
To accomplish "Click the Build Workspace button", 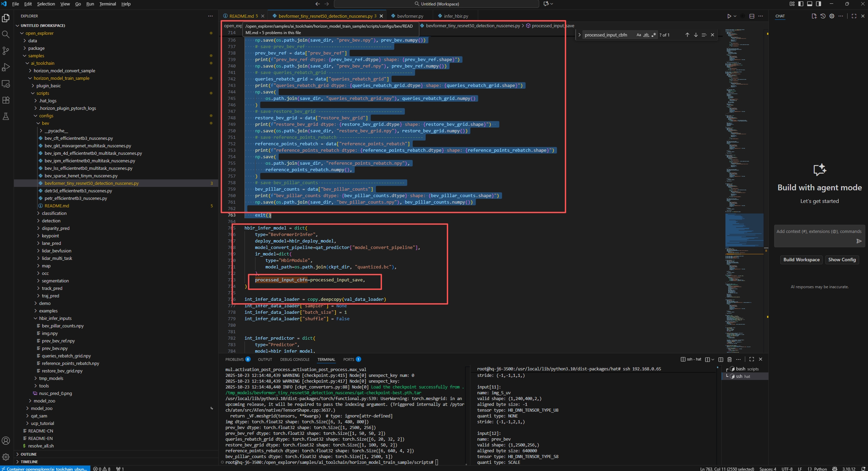I will pyautogui.click(x=801, y=260).
